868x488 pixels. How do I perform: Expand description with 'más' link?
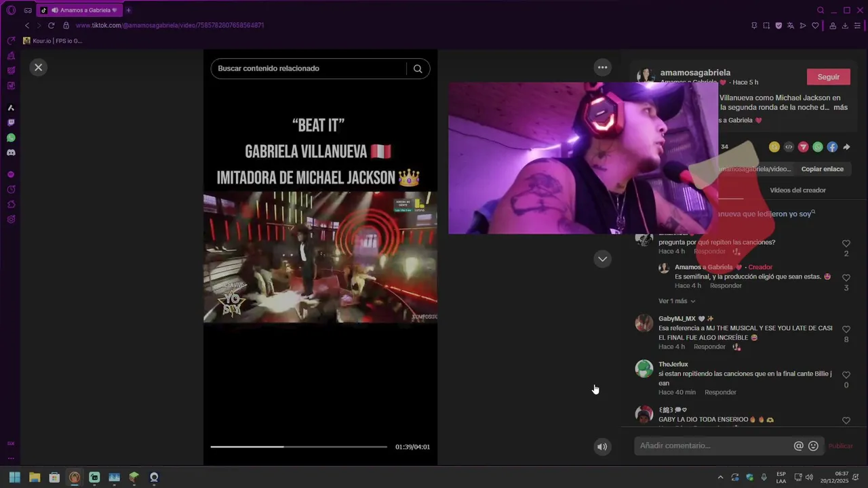point(840,107)
